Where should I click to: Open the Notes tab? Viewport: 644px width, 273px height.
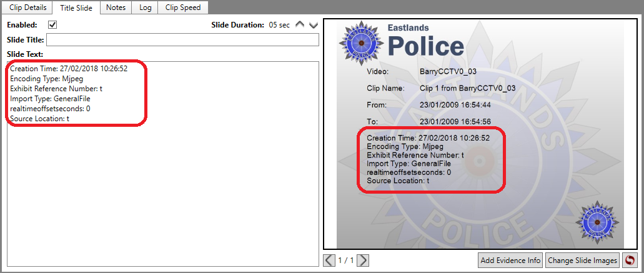pyautogui.click(x=116, y=7)
